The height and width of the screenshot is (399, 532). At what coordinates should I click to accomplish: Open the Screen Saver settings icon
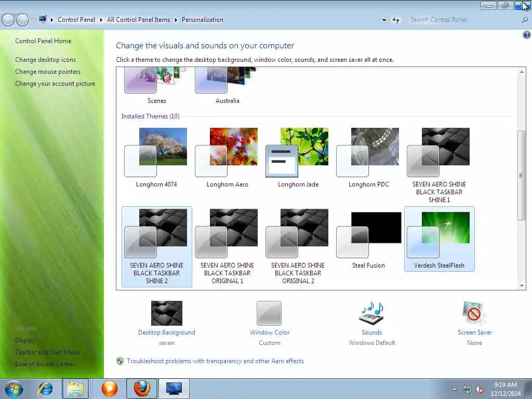(474, 313)
